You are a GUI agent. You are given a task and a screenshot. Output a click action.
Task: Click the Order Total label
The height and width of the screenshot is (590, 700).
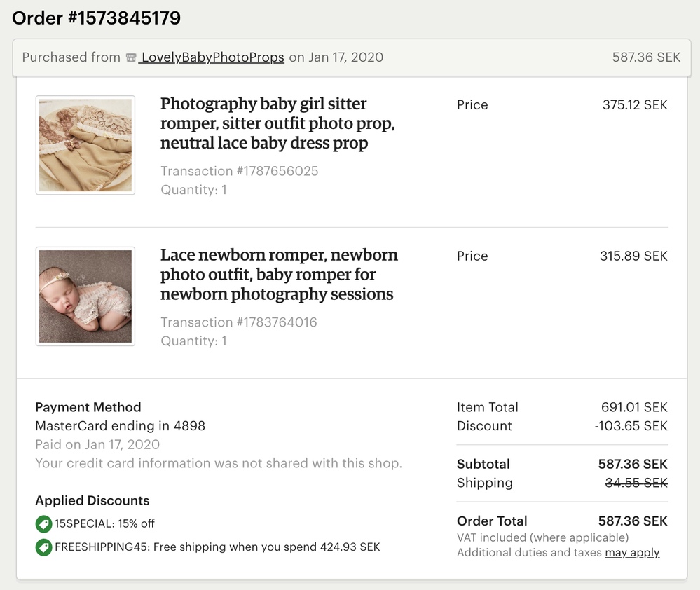click(492, 521)
